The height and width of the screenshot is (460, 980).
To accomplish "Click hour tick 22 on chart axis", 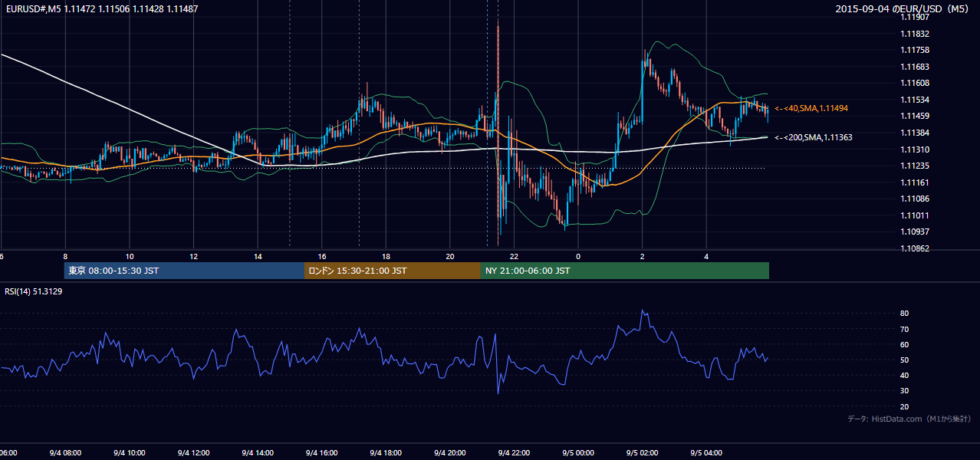I will (x=514, y=256).
